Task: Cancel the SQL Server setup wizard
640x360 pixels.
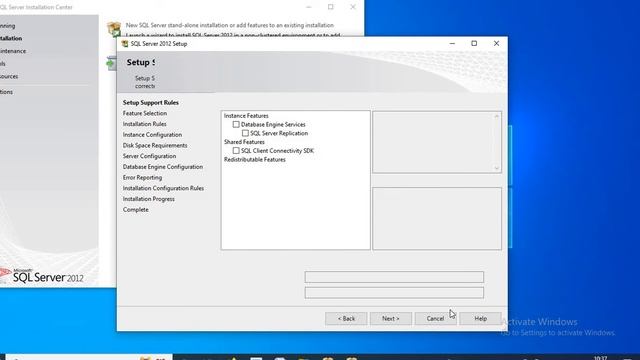Action: [x=435, y=318]
